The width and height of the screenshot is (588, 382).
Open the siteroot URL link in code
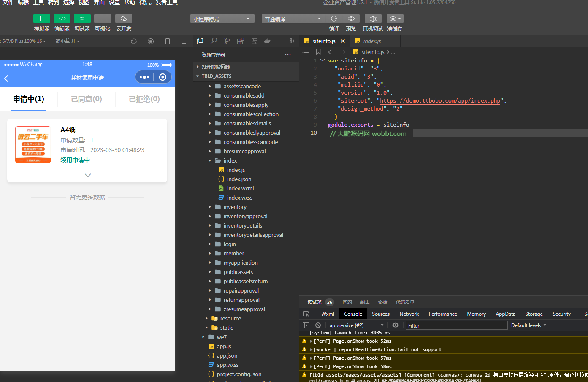[x=440, y=101]
